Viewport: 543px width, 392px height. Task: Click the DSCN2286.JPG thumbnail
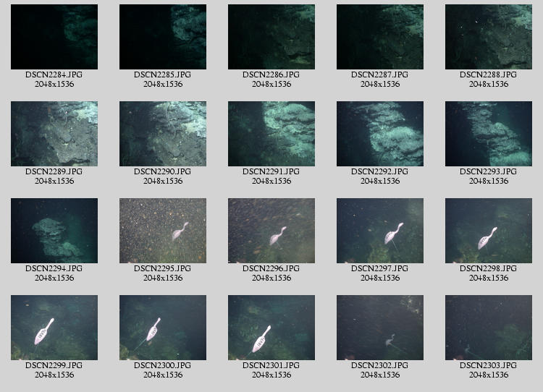[271, 37]
